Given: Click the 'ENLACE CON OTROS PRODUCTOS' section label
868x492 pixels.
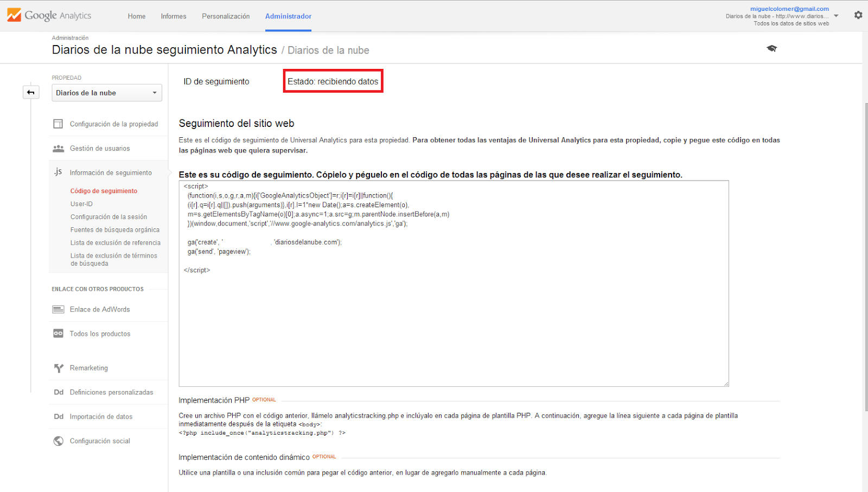Looking at the screenshot, I should coord(98,289).
